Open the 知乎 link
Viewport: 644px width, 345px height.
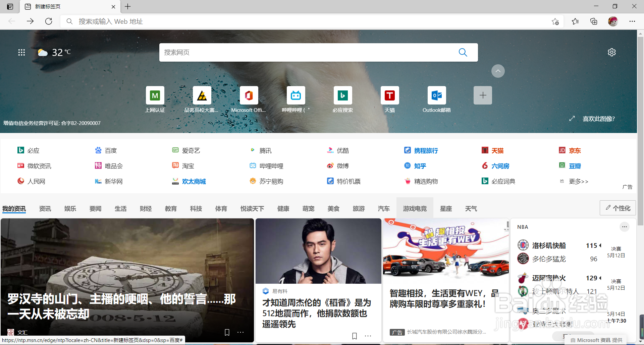coord(415,166)
